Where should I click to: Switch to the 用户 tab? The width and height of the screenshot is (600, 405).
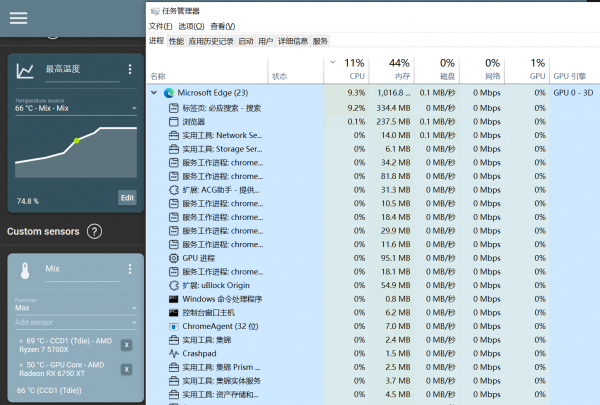point(266,41)
